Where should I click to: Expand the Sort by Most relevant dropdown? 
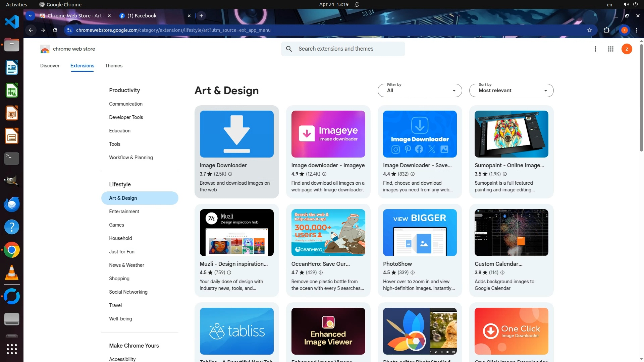(x=511, y=90)
